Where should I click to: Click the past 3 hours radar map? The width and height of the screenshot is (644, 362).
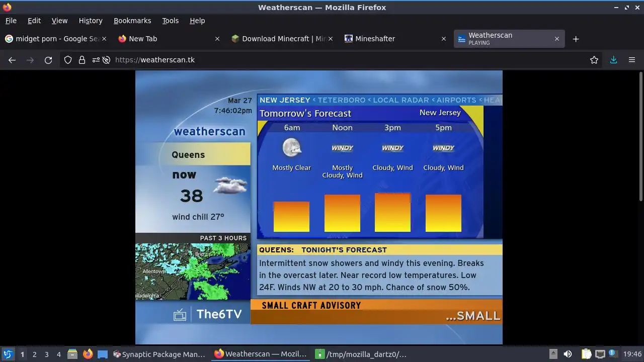tap(193, 271)
